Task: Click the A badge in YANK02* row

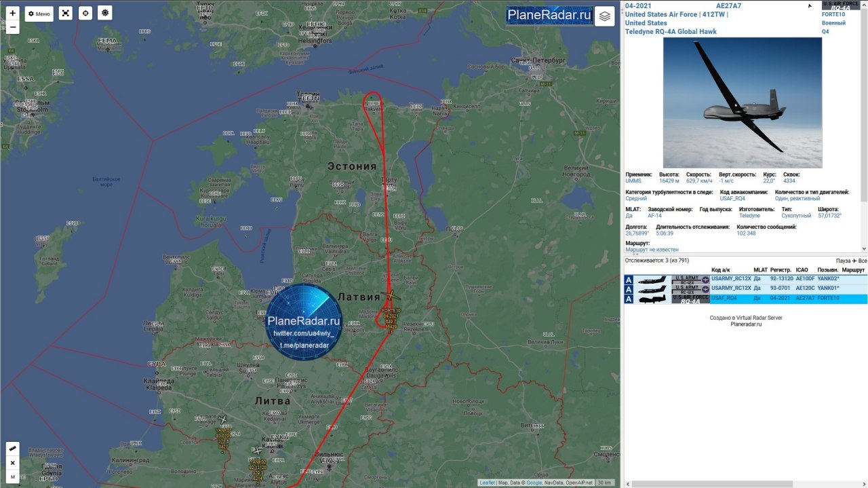Action: pos(629,280)
